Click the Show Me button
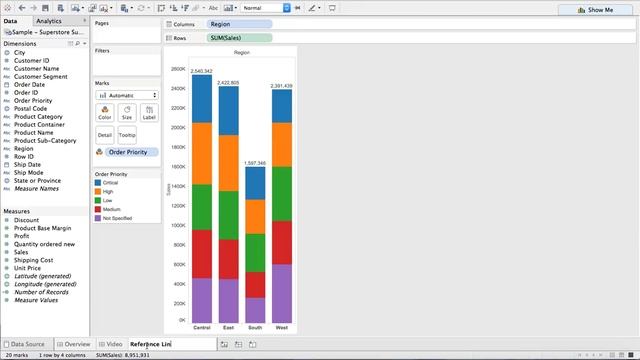Viewport: 640px width, 360px height. (x=596, y=10)
